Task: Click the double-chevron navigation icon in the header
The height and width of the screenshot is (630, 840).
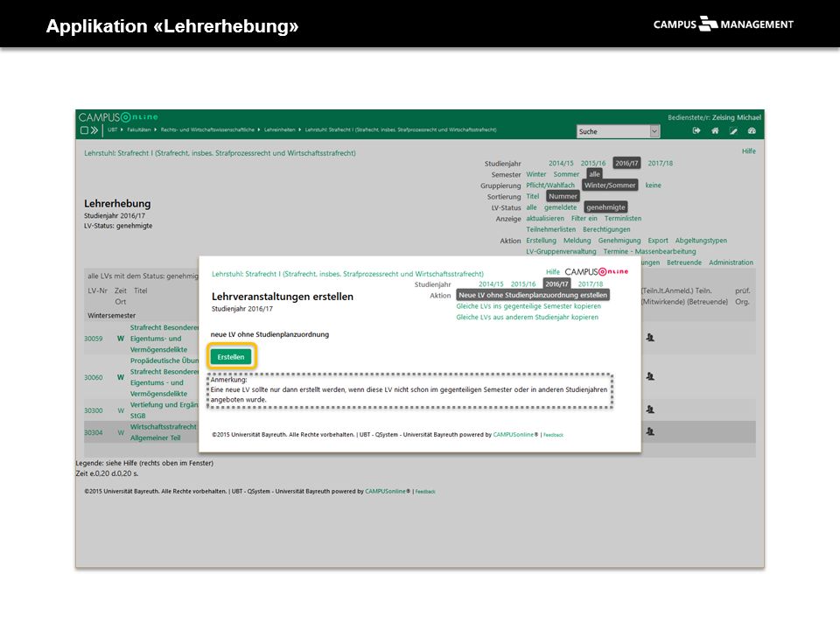Action: [x=94, y=130]
